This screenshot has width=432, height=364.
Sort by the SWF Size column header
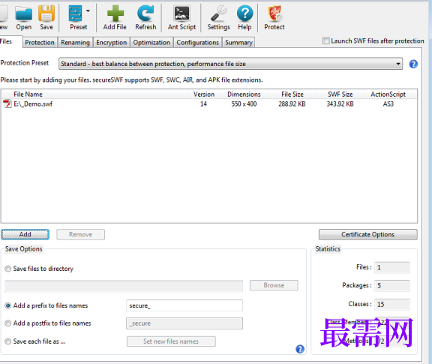[x=340, y=94]
